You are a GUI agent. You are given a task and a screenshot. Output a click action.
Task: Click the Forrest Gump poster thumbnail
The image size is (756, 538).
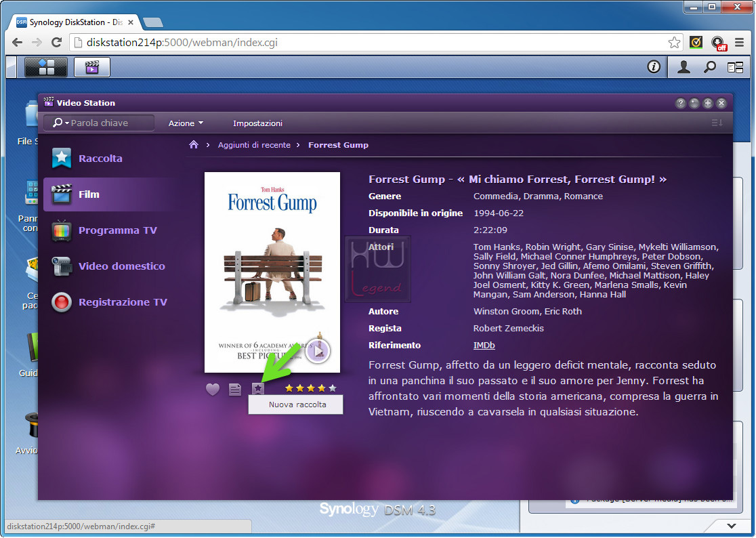272,272
